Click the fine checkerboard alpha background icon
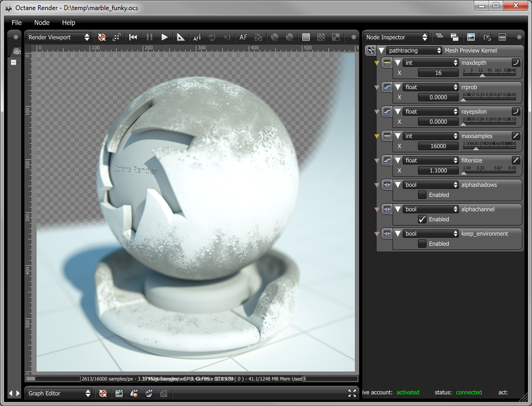This screenshot has width=532, height=406. point(321,37)
